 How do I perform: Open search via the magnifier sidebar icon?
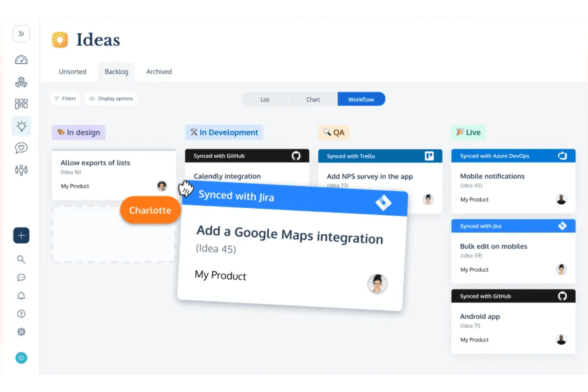pyautogui.click(x=21, y=259)
